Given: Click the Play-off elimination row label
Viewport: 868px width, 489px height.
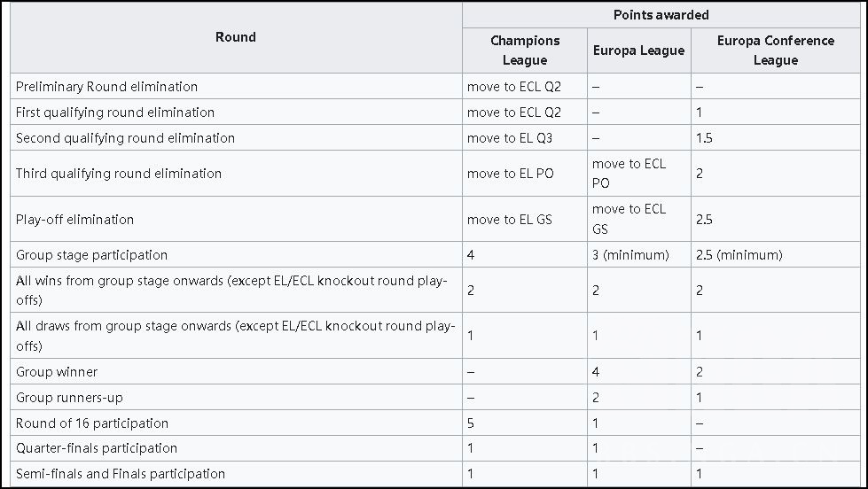Looking at the screenshot, I should pyautogui.click(x=75, y=220).
